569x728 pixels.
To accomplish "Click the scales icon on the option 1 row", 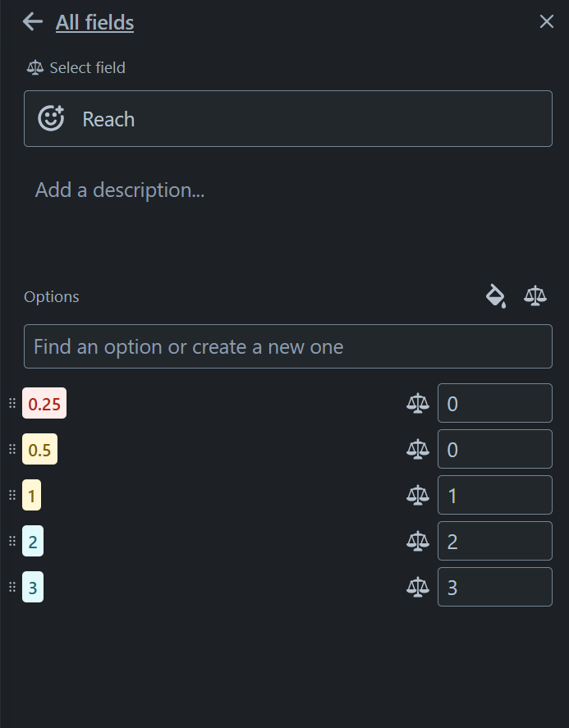I will coord(419,495).
